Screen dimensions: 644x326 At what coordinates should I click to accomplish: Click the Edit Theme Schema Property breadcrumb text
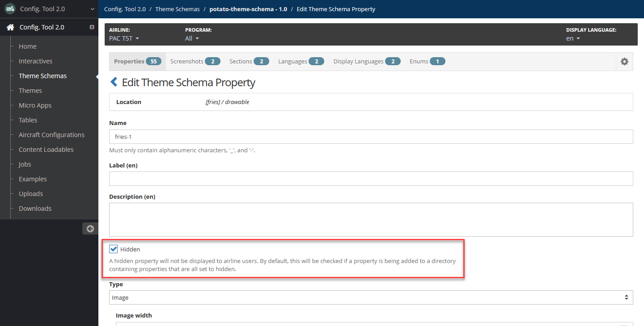336,9
